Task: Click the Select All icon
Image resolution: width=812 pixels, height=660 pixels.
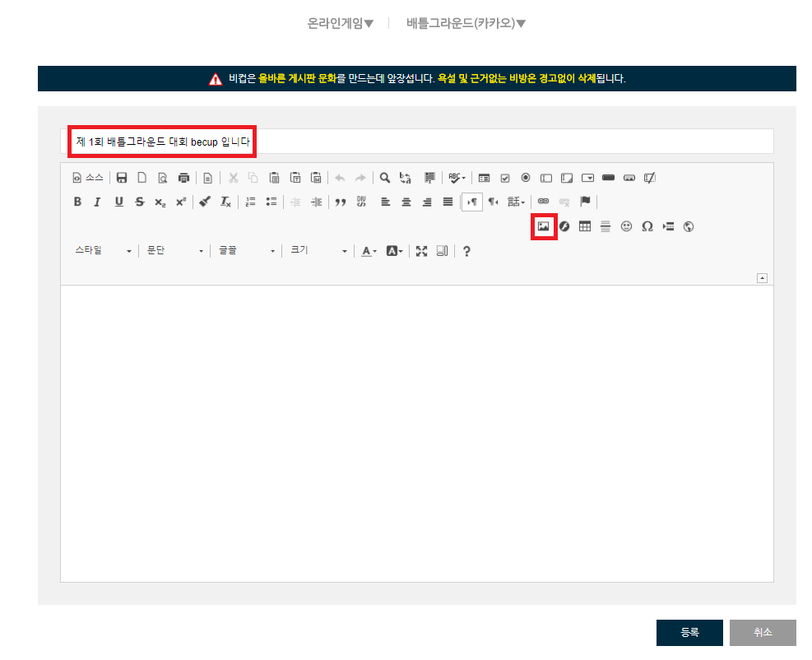Action: point(429,178)
